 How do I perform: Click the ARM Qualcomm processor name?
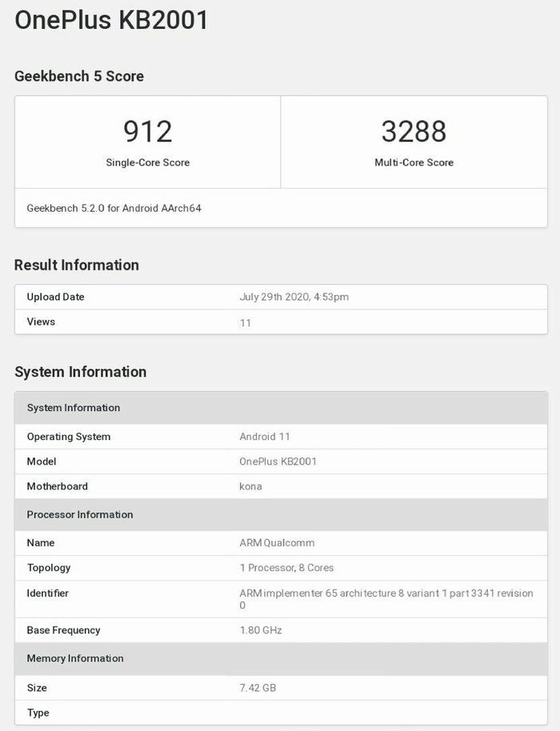(x=277, y=543)
